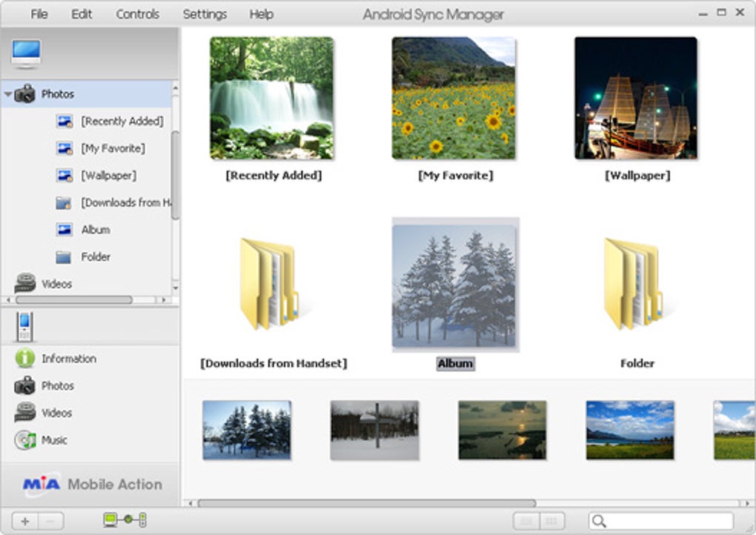Close the Android Sync Manager window
756x535 pixels.
(x=740, y=13)
